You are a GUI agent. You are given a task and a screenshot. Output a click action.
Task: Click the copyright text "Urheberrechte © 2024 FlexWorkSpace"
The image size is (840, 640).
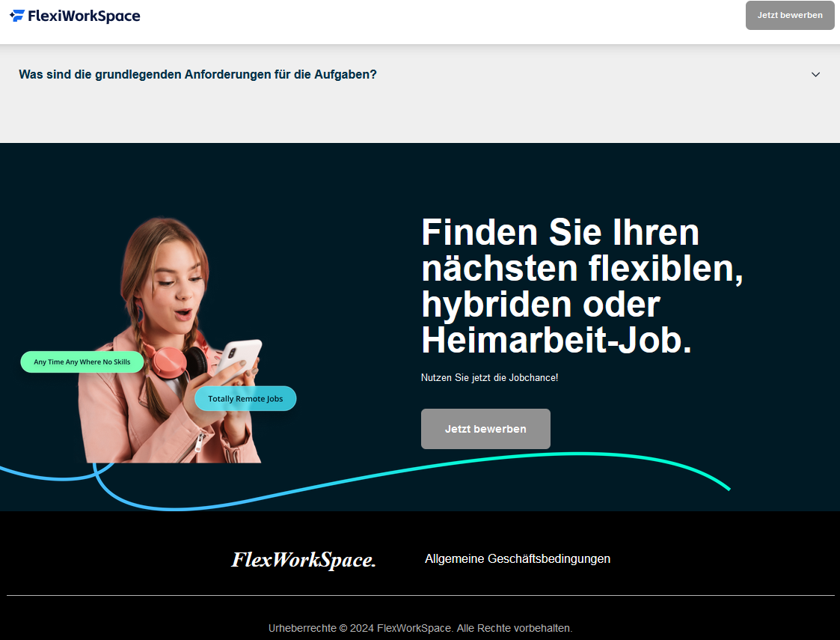tap(361, 628)
